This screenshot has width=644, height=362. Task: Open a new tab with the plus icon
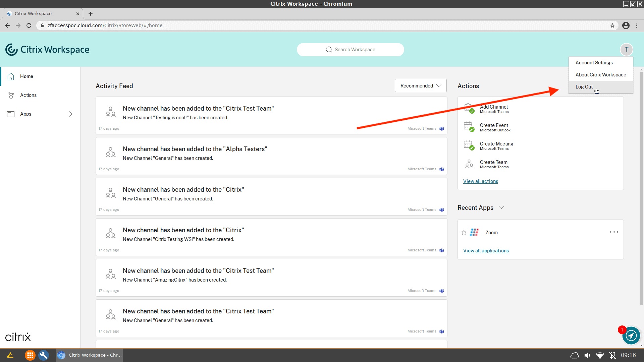coord(91,14)
